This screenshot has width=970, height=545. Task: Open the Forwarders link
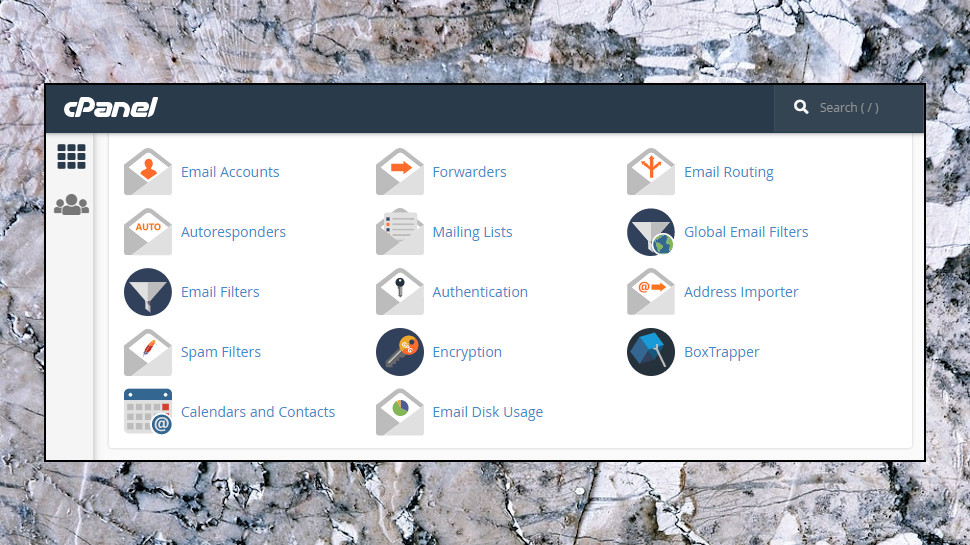470,172
